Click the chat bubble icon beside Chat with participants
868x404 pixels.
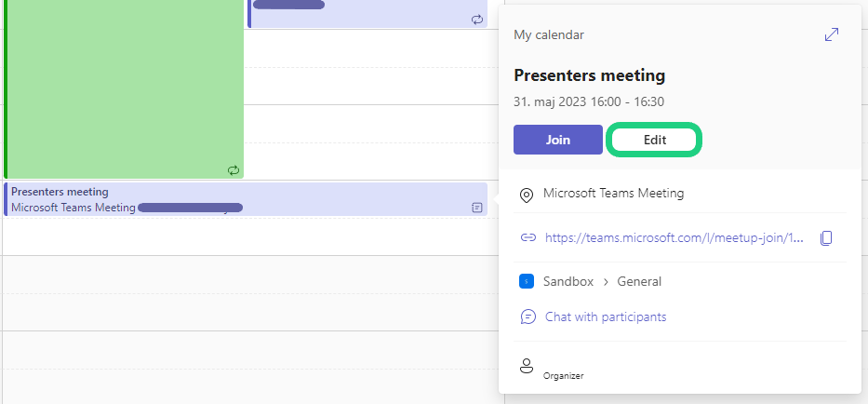pyautogui.click(x=527, y=316)
